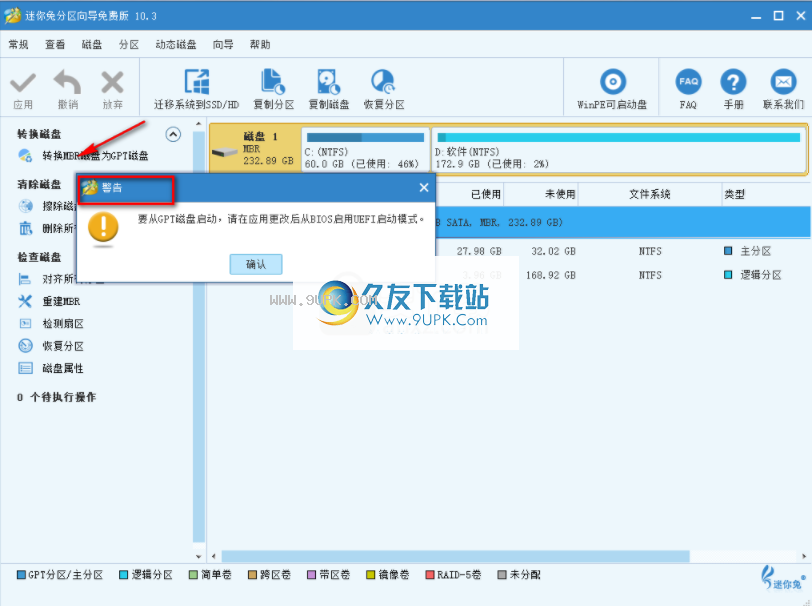Select the D: 软件(NTFS) partition bar
This screenshot has width=812, height=606.
[619, 150]
